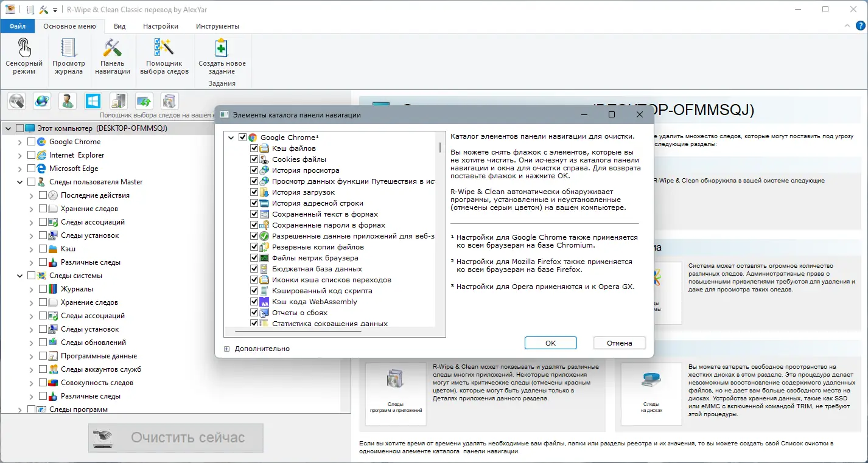Click the Панель навигации hammer-and-screwdriver icon
Image resolution: width=868 pixels, height=463 pixels.
(x=113, y=48)
